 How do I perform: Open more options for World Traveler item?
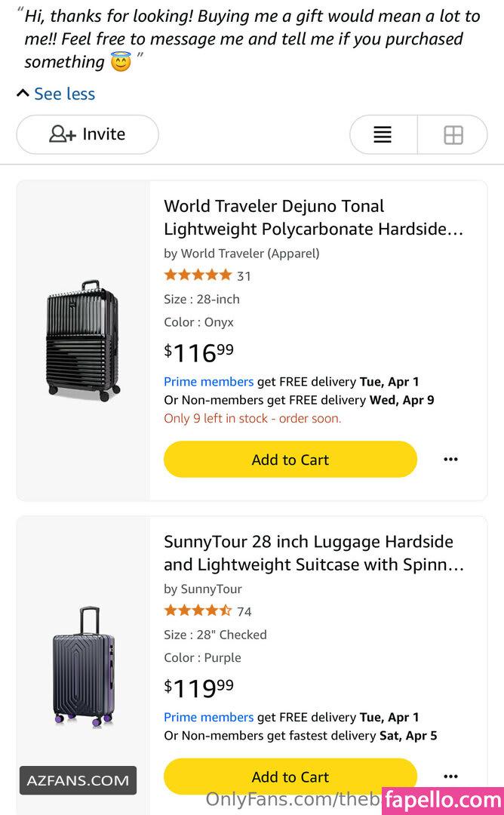tap(450, 460)
